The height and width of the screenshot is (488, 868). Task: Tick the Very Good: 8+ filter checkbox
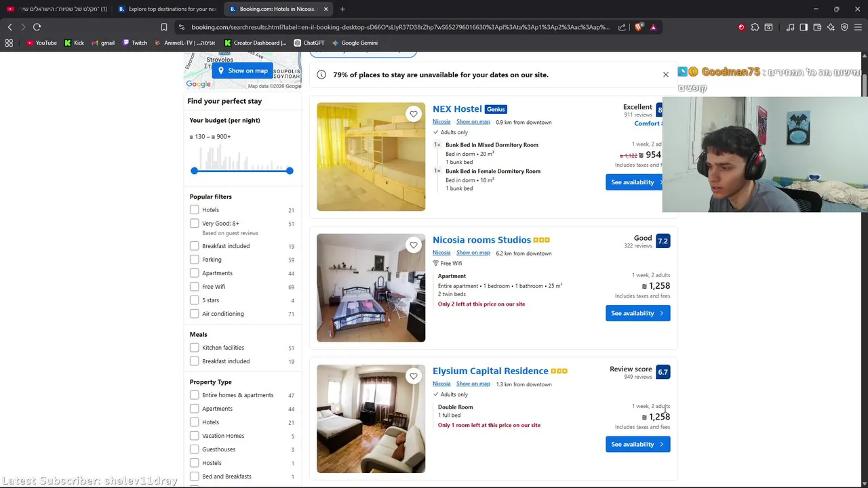coord(195,224)
